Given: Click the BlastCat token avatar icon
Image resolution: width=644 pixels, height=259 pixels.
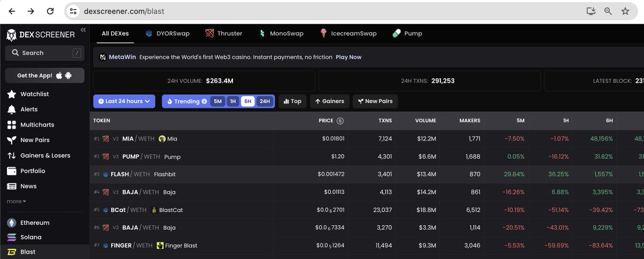Looking at the screenshot, I should [154, 210].
